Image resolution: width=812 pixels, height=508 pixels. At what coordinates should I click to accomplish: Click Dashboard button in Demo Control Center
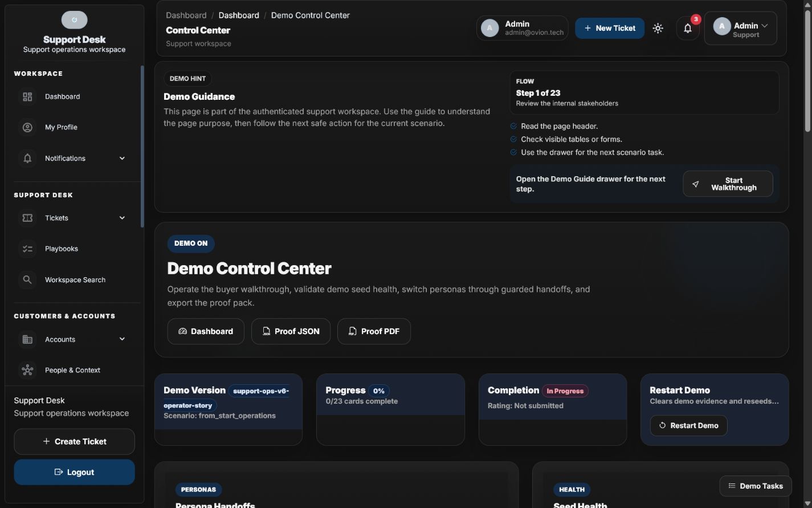click(x=206, y=331)
